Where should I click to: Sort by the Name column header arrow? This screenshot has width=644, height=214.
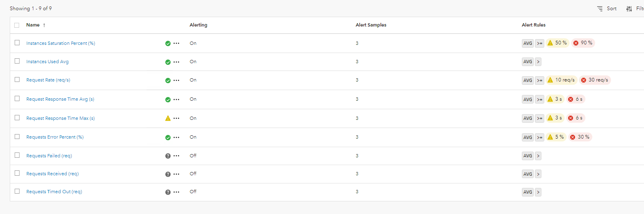coord(44,25)
